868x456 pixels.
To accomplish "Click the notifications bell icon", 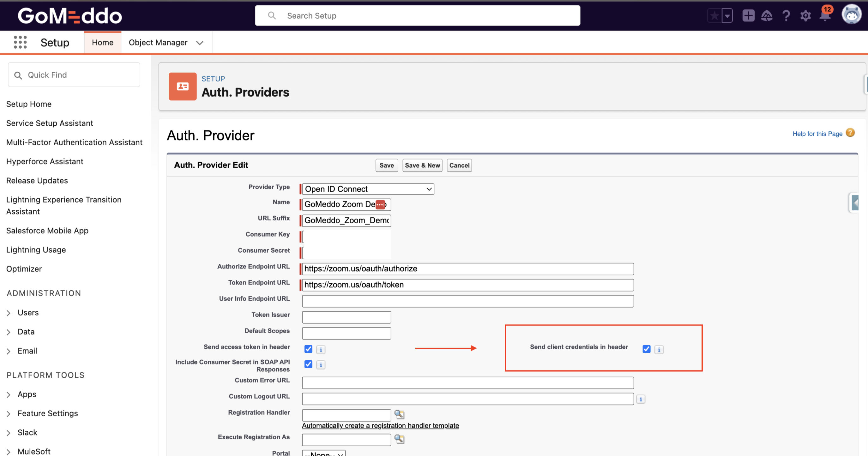I will (824, 16).
